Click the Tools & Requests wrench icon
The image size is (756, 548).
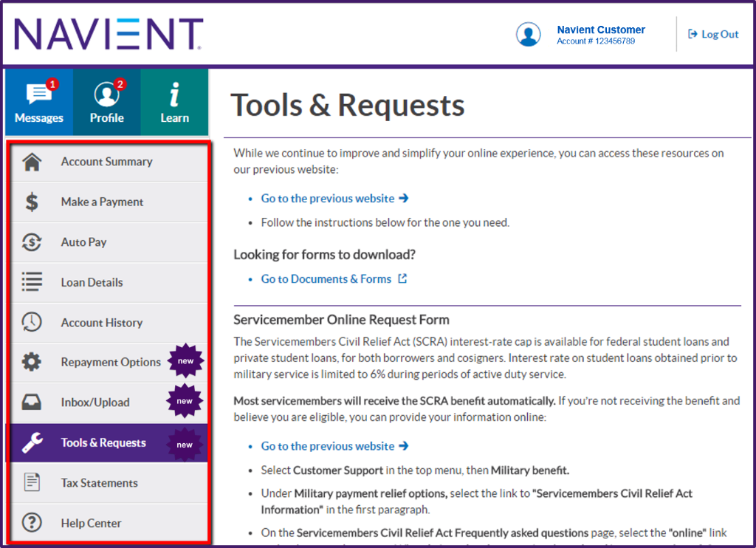click(x=32, y=442)
